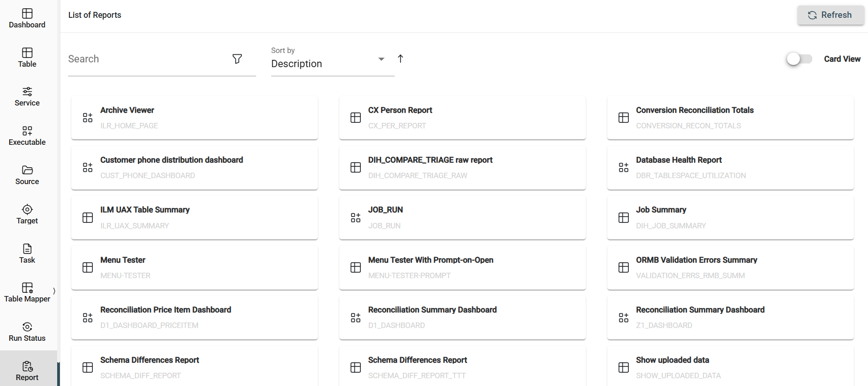Open the JOB_RUN dashboard card
Screen dimensions: 868x386
462,217
